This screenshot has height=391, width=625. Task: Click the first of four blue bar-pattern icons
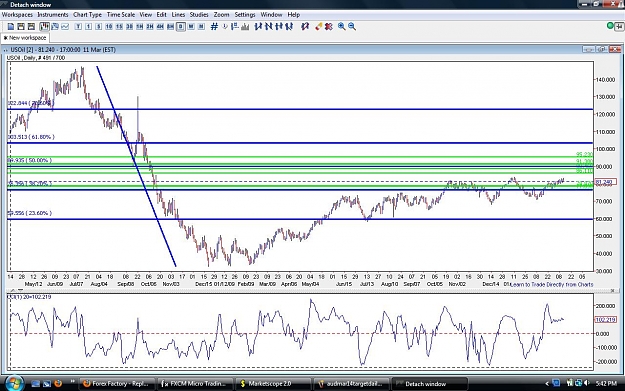pos(258,27)
